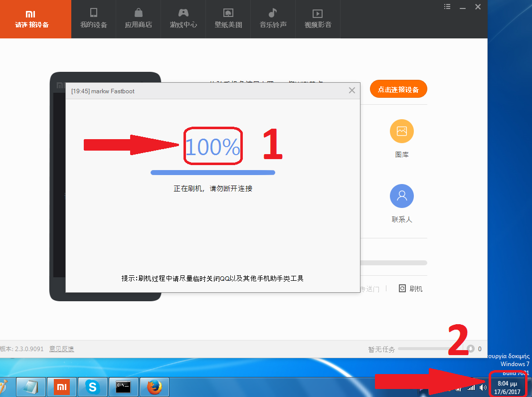Click the system tray volume speaker icon

point(483,387)
